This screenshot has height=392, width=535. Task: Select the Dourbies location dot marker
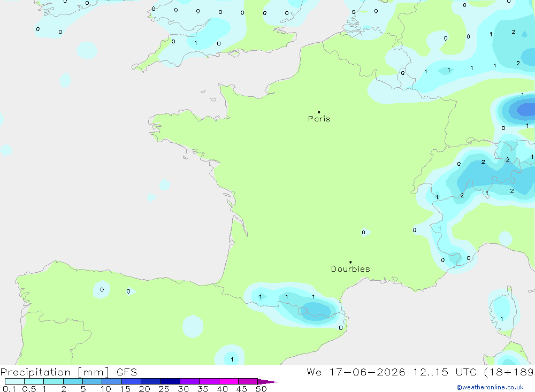pos(350,262)
